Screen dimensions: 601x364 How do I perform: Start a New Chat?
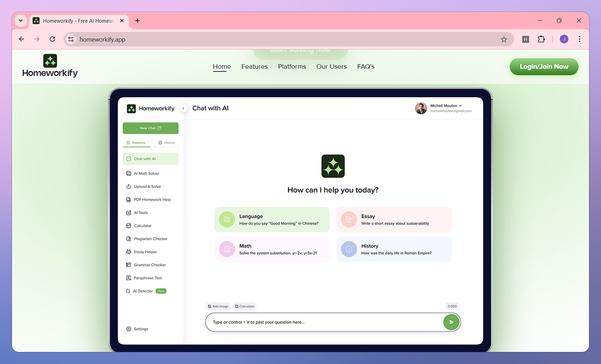[150, 128]
